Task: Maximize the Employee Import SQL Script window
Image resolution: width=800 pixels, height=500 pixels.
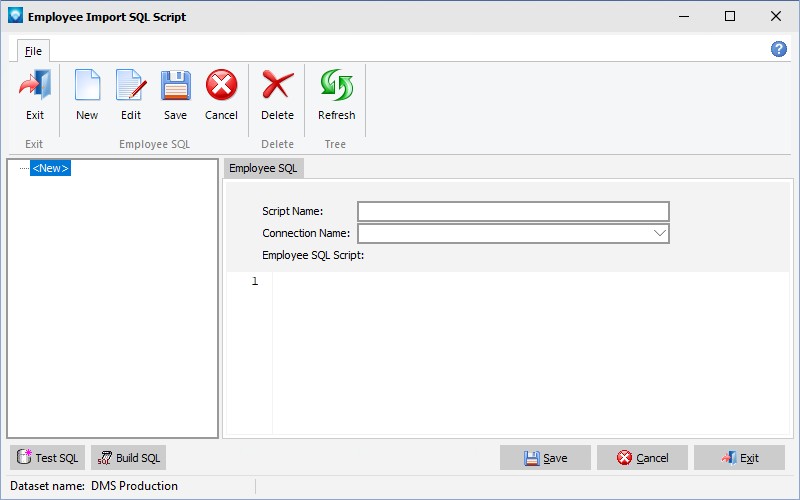Action: coord(730,16)
